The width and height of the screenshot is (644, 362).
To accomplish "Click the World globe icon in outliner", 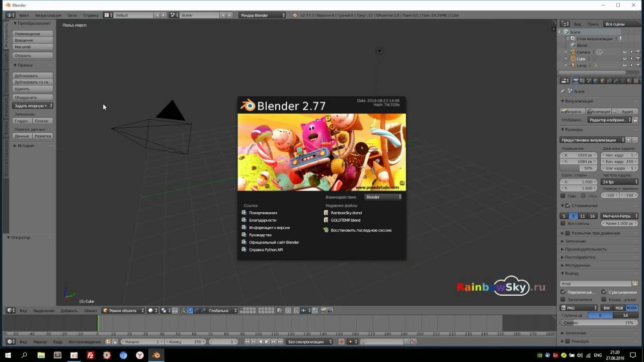I will (x=573, y=45).
